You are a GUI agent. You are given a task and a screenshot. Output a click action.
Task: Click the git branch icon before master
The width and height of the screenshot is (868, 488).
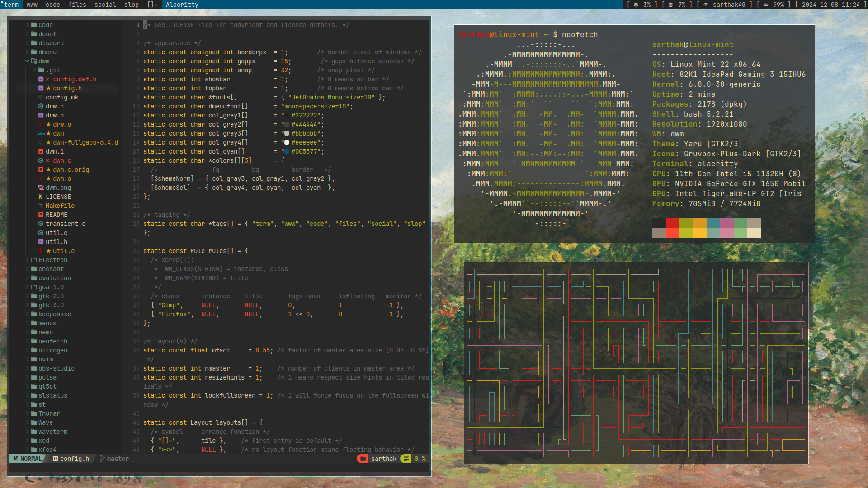click(102, 459)
